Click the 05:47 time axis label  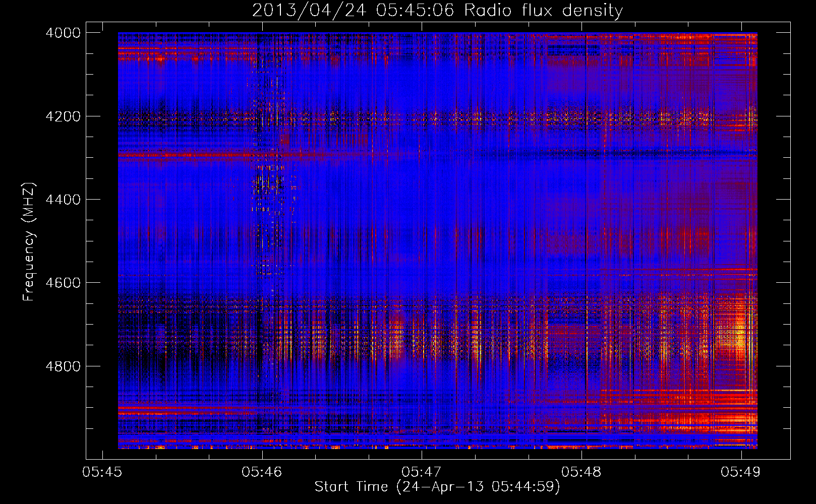pos(422,472)
